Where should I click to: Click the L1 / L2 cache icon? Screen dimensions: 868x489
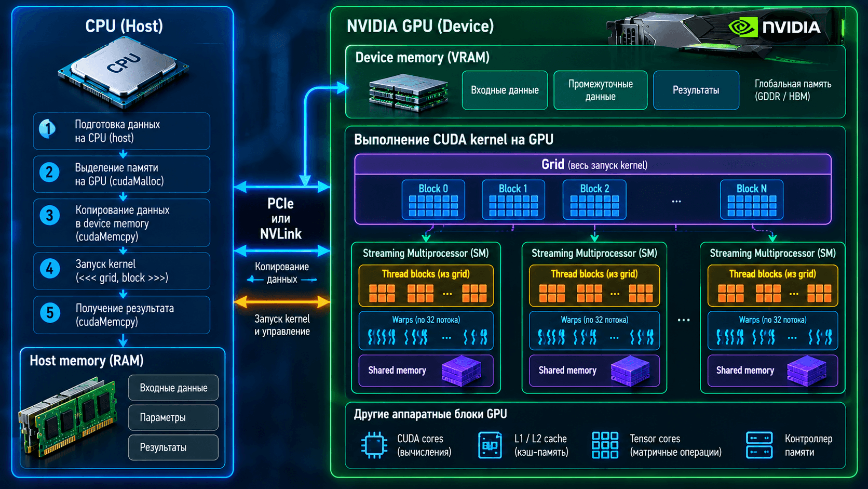coord(490,445)
